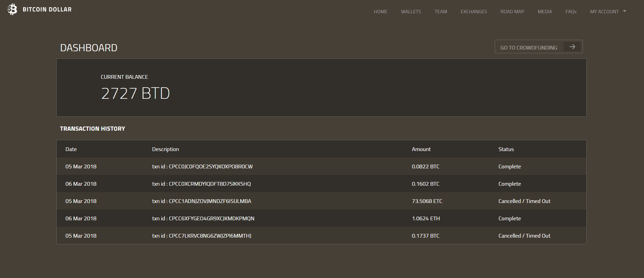The width and height of the screenshot is (644, 278).
Task: Click the Current Balance label
Action: click(124, 77)
